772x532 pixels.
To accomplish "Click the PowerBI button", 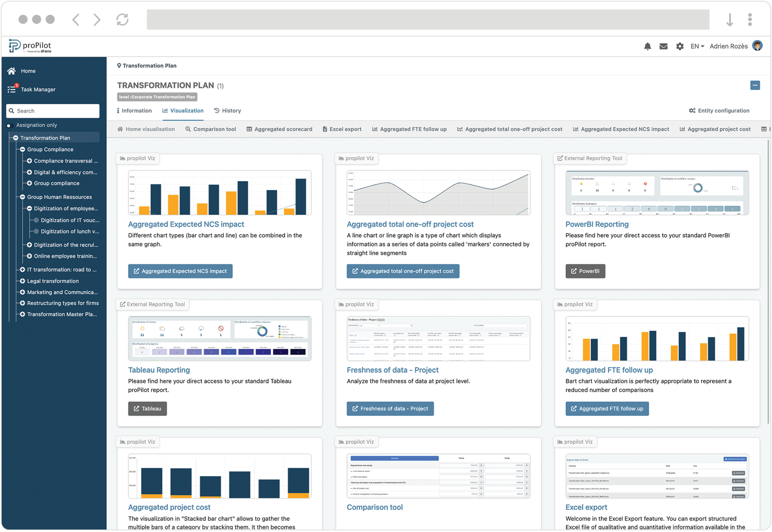I will 585,271.
